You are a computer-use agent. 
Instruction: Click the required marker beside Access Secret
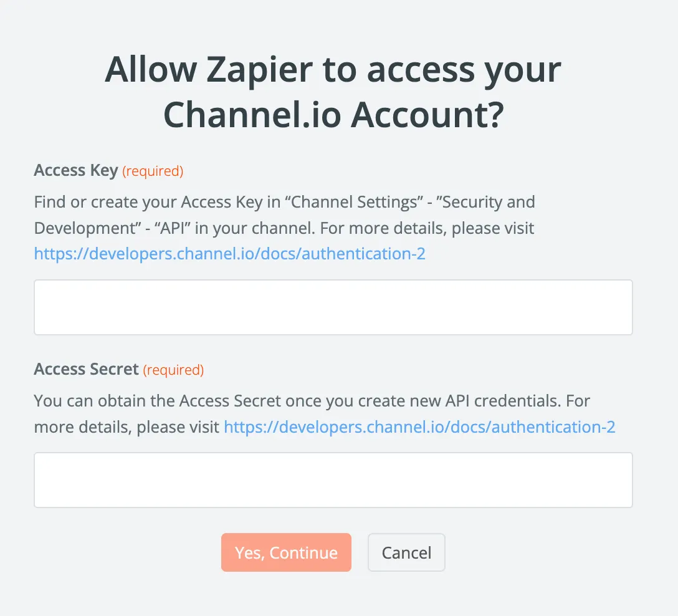(x=173, y=370)
